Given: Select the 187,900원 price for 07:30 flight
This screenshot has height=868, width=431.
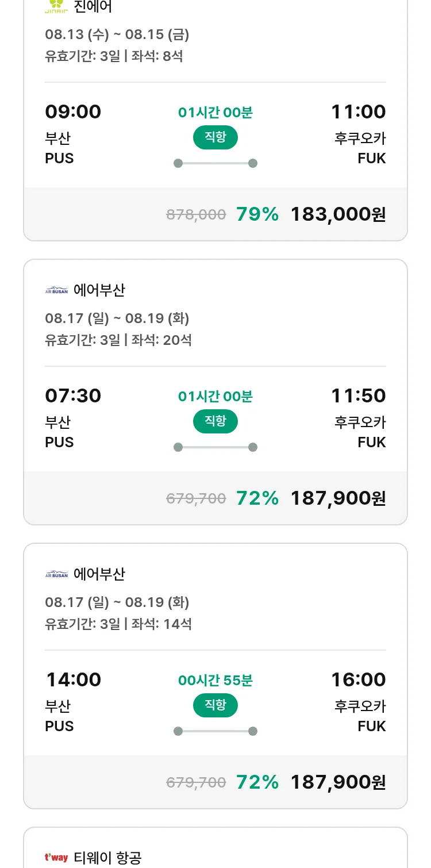Looking at the screenshot, I should 338,498.
